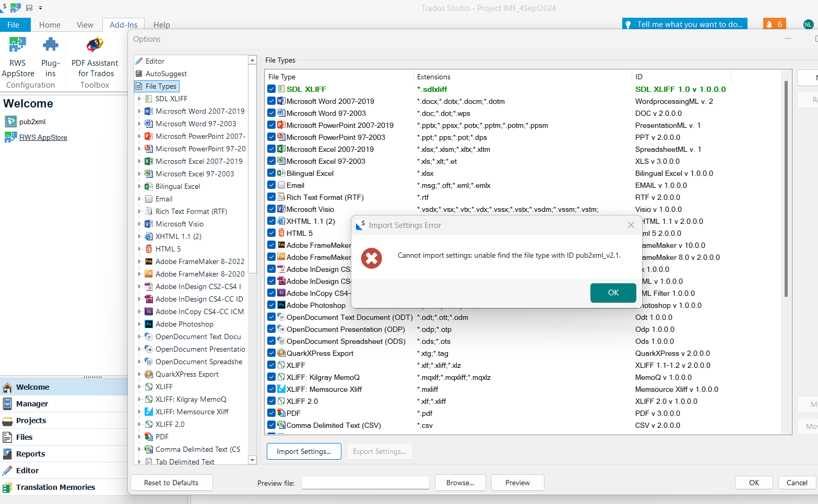Screen dimensions: 818x504
Task: Dismiss the Import Settings Error with OK
Action: [x=613, y=293]
